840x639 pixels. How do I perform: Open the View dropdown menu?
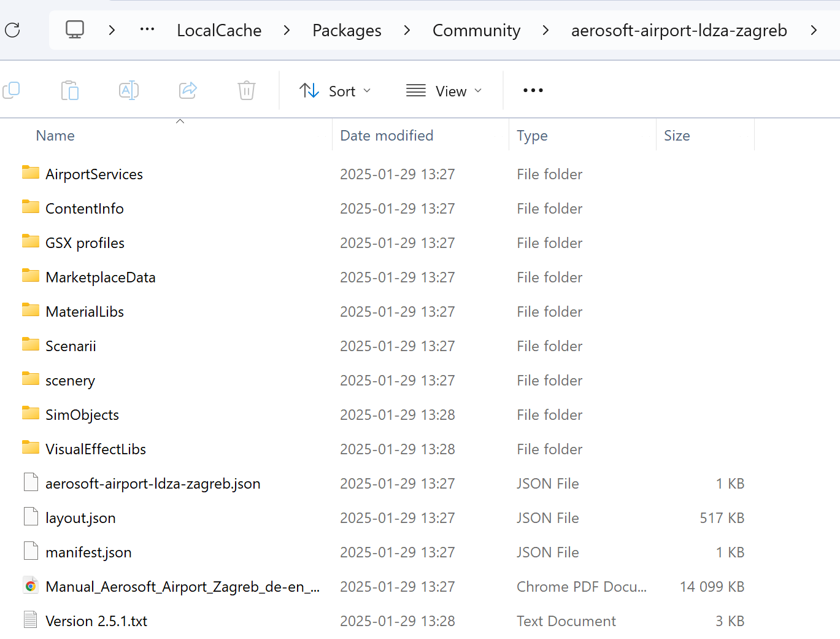coord(444,91)
